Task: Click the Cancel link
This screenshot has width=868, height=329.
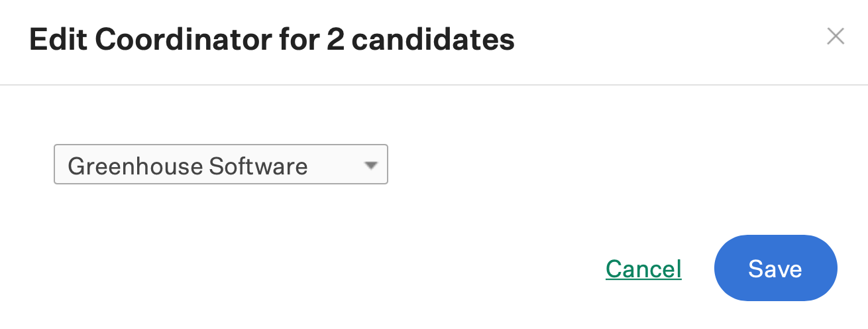Action: tap(643, 269)
